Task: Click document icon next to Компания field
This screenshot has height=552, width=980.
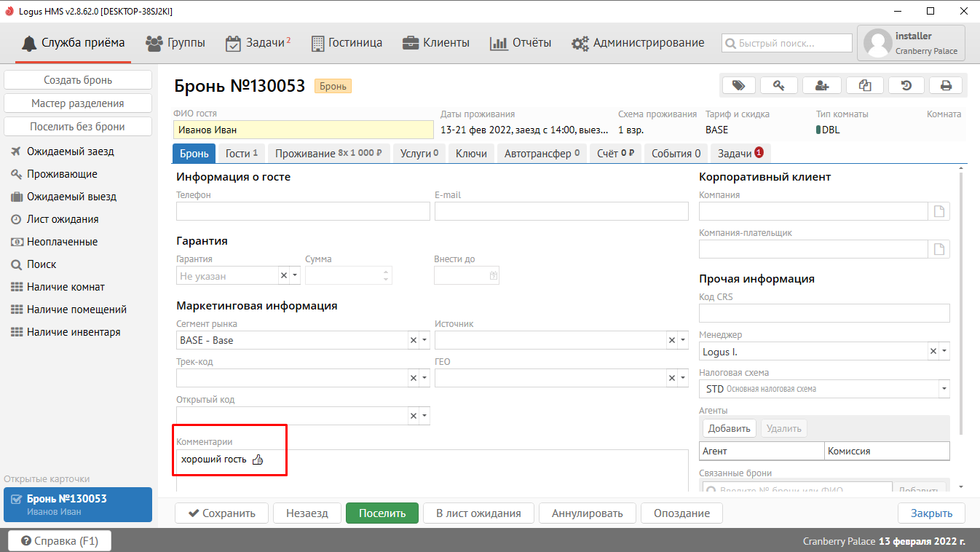Action: tap(939, 212)
